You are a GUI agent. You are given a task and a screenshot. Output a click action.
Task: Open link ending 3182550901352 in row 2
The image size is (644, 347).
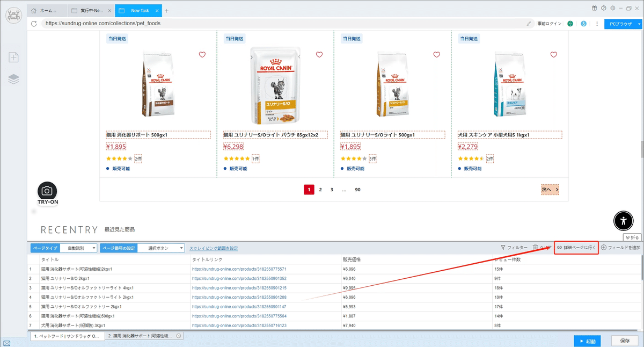click(x=239, y=278)
